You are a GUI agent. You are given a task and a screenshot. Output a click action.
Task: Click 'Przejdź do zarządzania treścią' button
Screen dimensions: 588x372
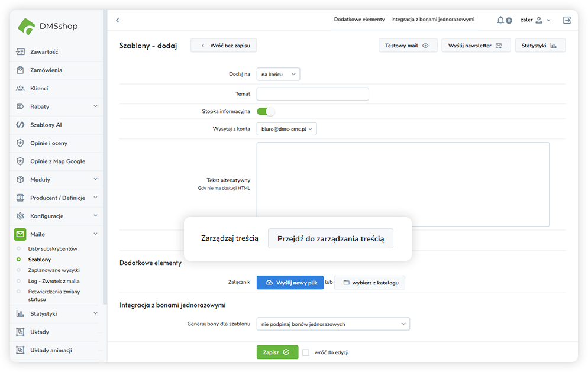pyautogui.click(x=330, y=238)
